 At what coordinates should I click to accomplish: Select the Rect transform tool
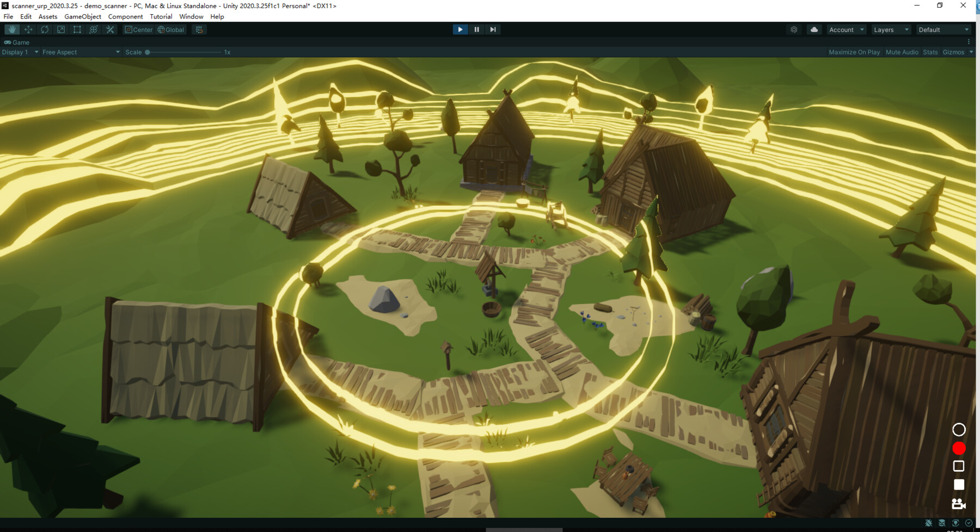click(77, 29)
